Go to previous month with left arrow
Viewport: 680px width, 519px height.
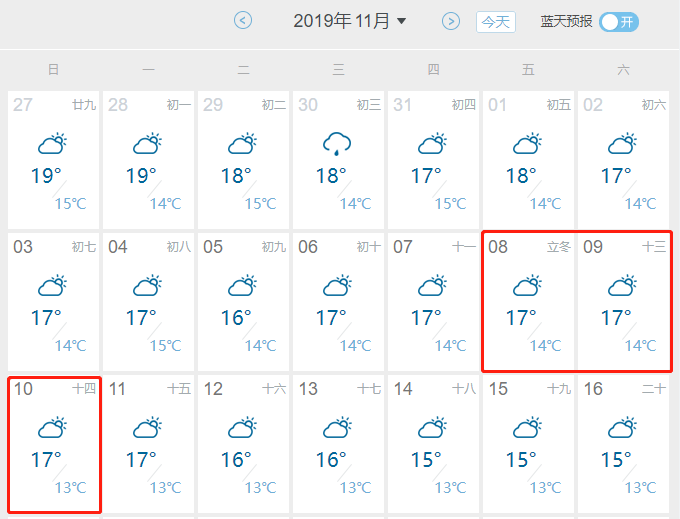[243, 20]
